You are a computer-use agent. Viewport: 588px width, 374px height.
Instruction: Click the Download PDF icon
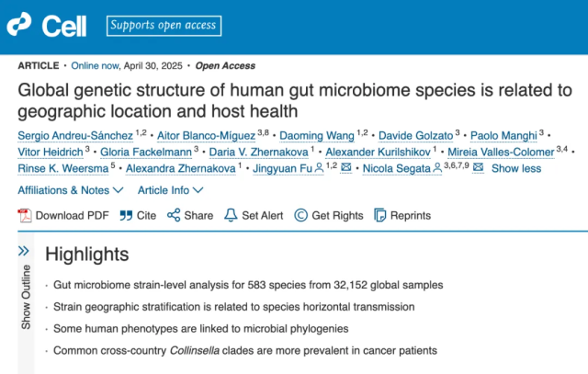pos(25,215)
